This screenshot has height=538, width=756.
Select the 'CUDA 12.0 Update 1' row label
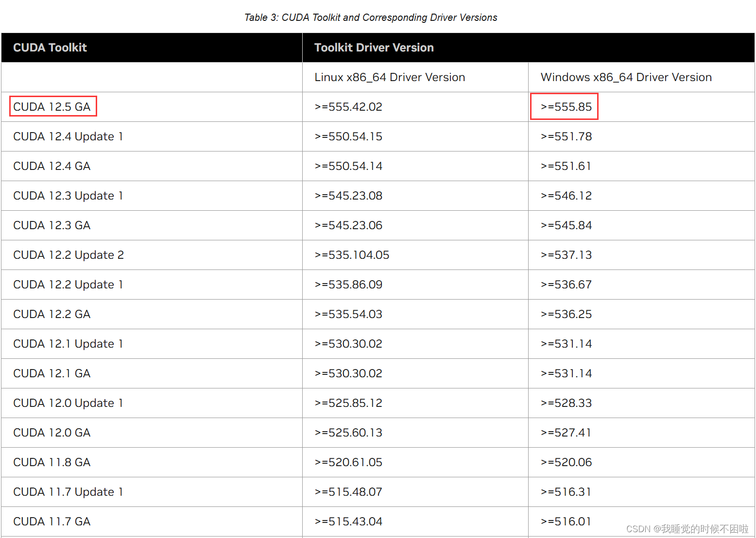pyautogui.click(x=68, y=403)
